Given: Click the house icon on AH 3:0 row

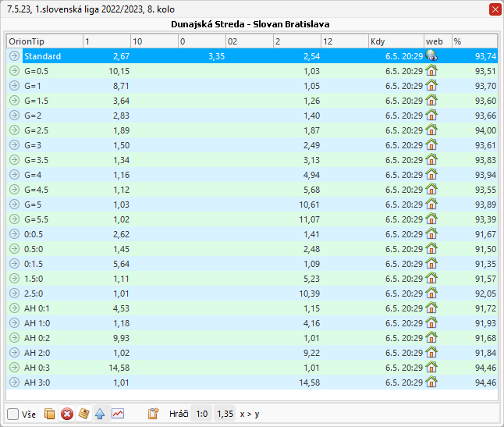Looking at the screenshot, I should point(431,382).
